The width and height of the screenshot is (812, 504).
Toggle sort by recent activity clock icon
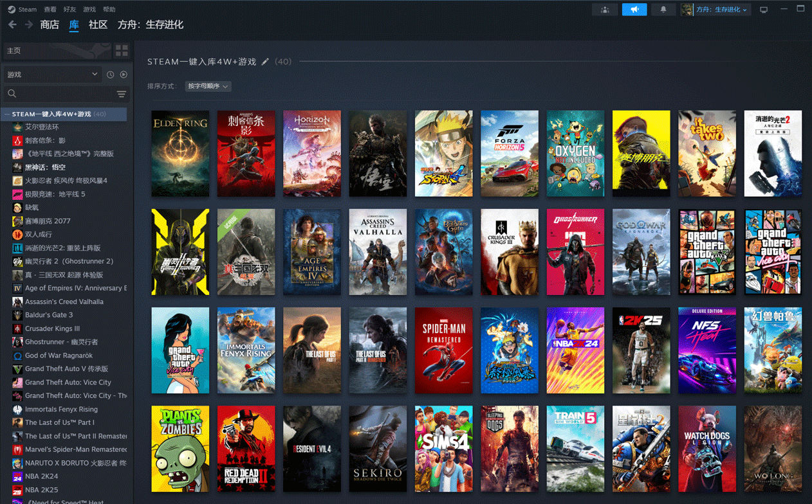click(111, 75)
